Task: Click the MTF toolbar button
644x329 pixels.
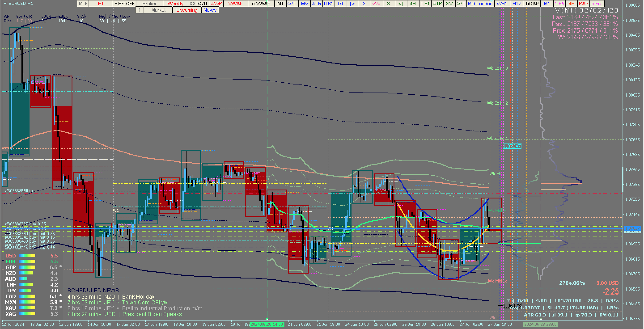Action: (83, 4)
